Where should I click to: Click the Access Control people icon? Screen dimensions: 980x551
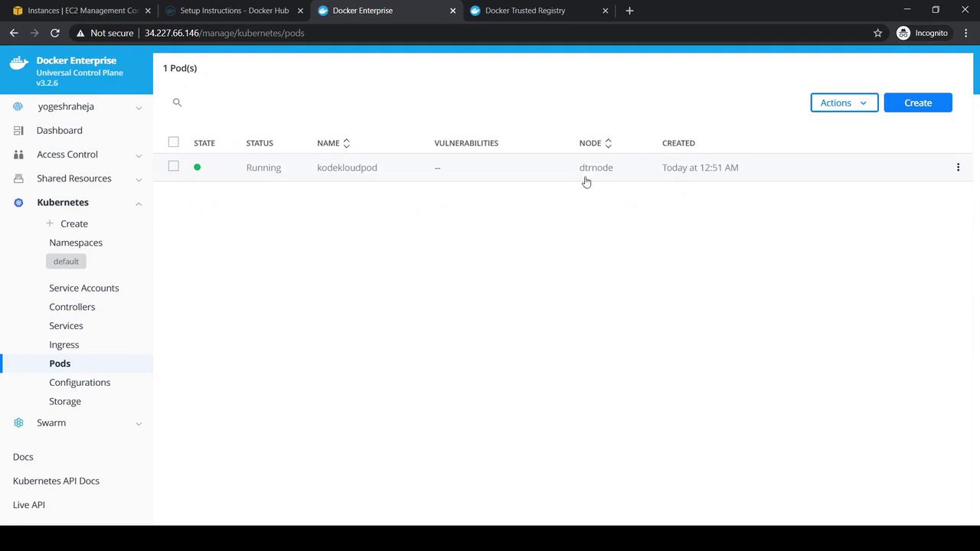click(18, 155)
